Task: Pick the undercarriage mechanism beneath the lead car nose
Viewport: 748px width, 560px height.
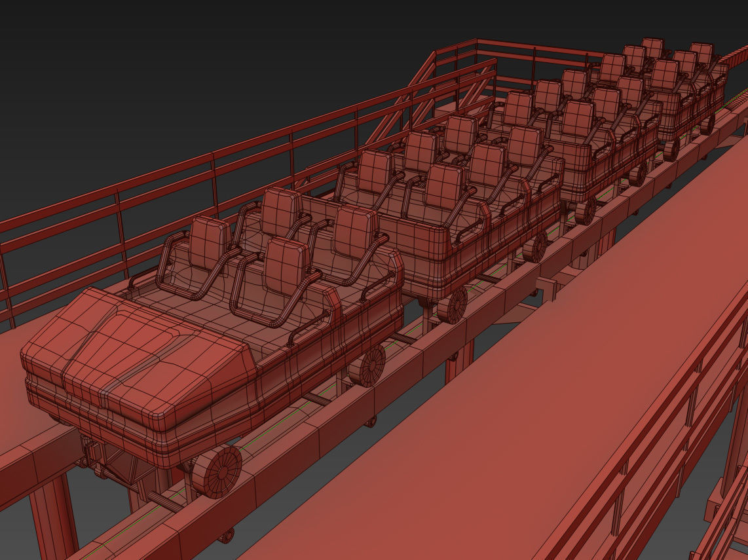Action: tap(112, 460)
